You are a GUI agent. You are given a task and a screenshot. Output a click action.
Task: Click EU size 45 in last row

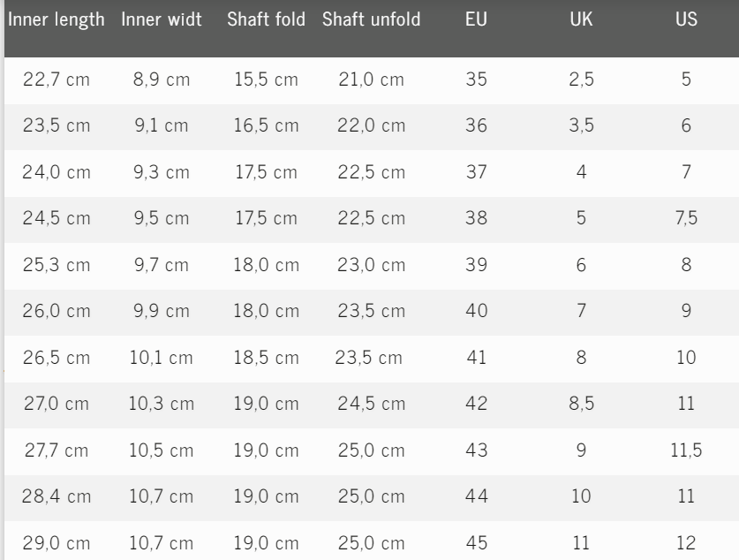[x=476, y=542]
